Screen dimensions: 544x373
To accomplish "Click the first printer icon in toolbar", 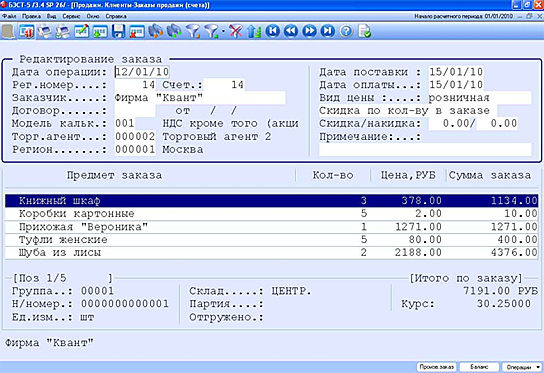I will [x=44, y=32].
